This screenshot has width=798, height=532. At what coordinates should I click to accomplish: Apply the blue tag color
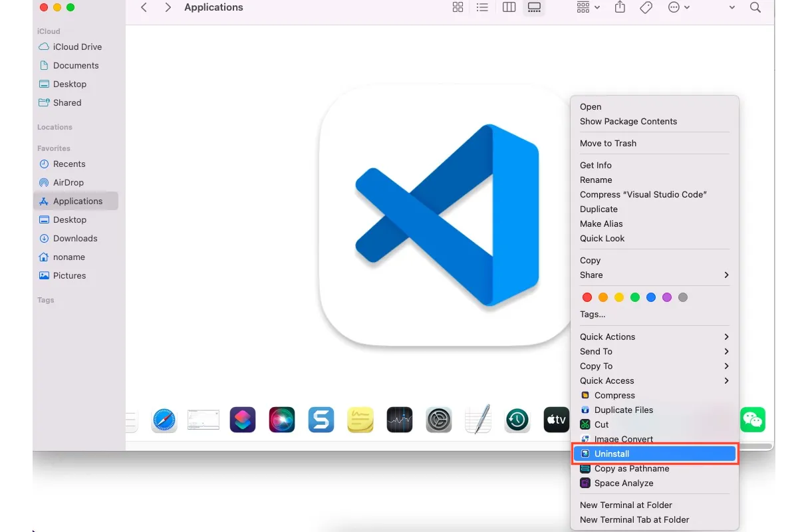click(651, 297)
